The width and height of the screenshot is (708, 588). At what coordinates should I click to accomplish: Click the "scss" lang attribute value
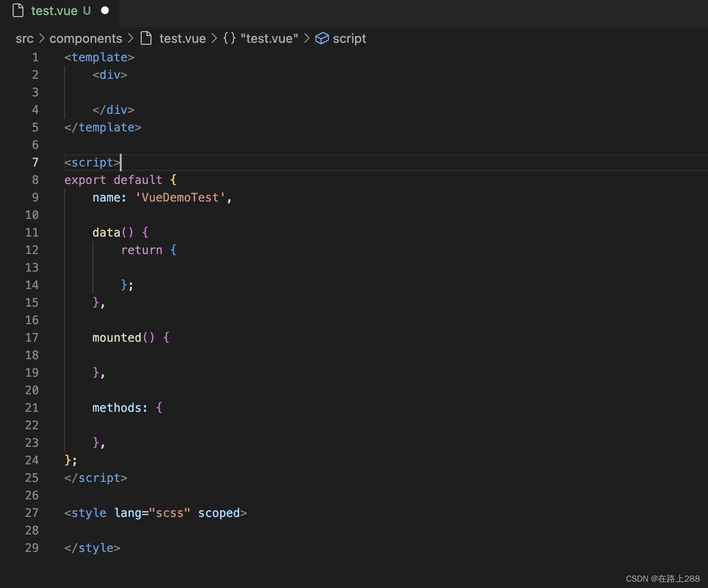point(169,513)
